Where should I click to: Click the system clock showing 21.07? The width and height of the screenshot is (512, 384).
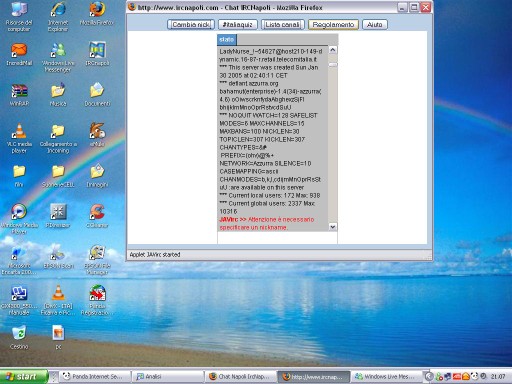[498, 377]
